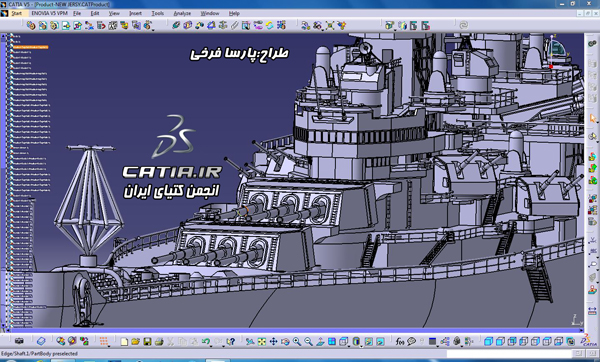The image size is (600, 362).
Task: Expand the Isometric quick view dropdown
Action: pos(349,346)
